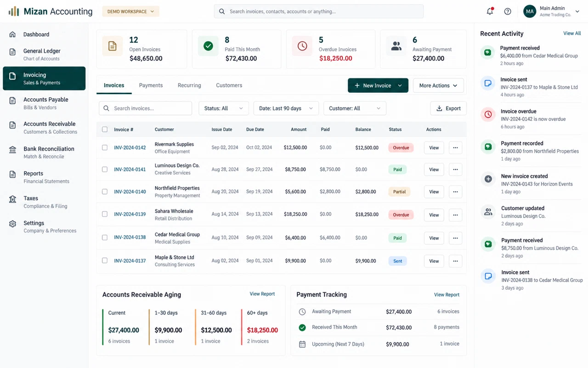The height and width of the screenshot is (368, 588).
Task: Click the Settings gear icon
Action: point(12,224)
